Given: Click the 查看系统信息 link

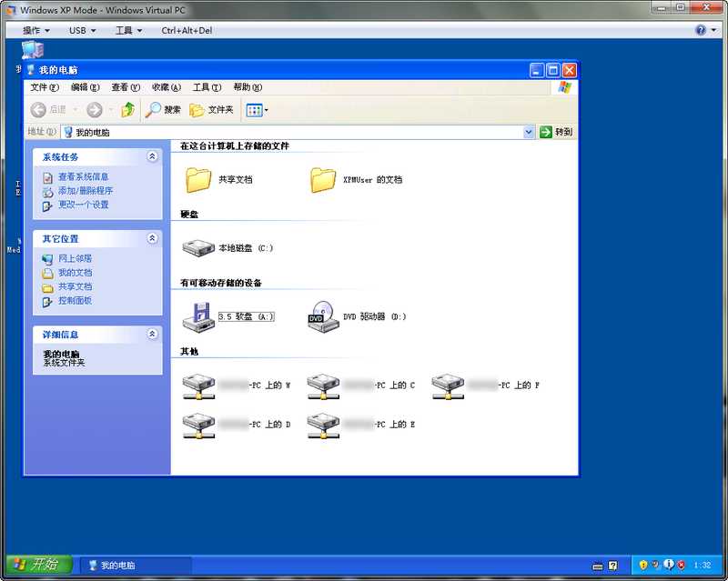Looking at the screenshot, I should tap(83, 176).
